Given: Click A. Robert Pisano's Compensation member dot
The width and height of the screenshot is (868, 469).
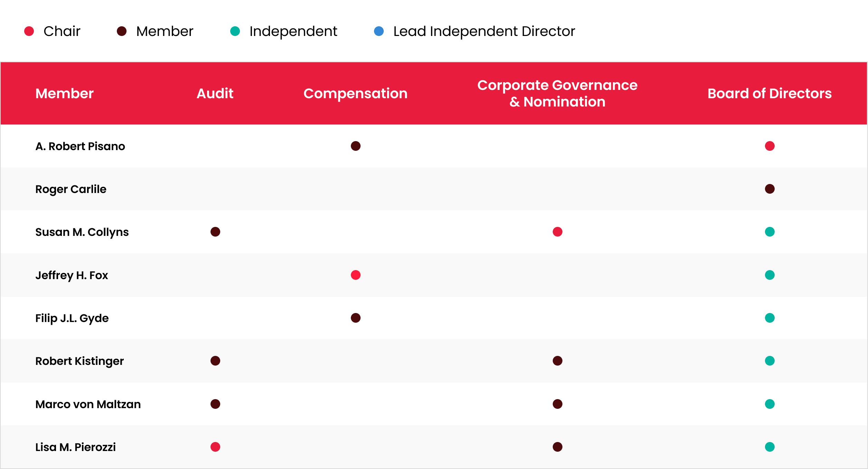Looking at the screenshot, I should pos(355,146).
